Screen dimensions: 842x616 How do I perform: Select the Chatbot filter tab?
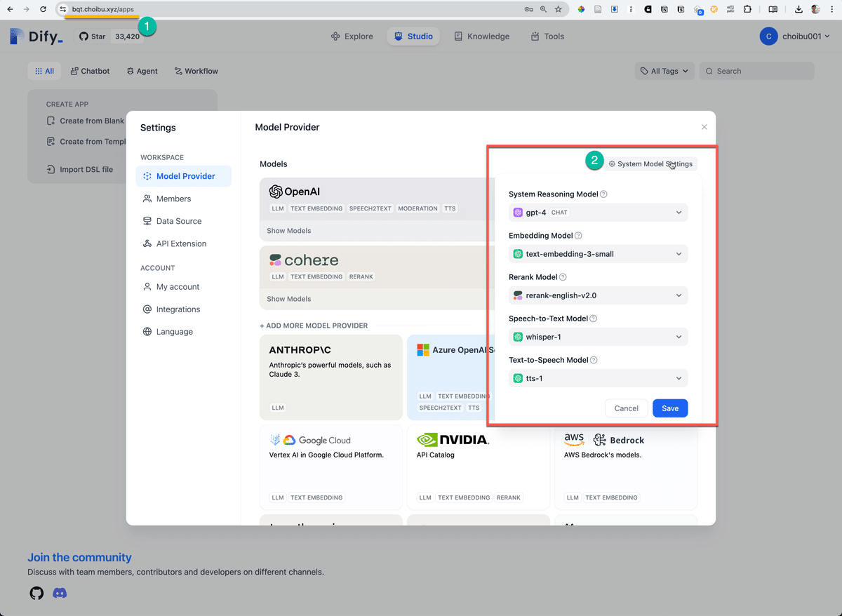[90, 71]
